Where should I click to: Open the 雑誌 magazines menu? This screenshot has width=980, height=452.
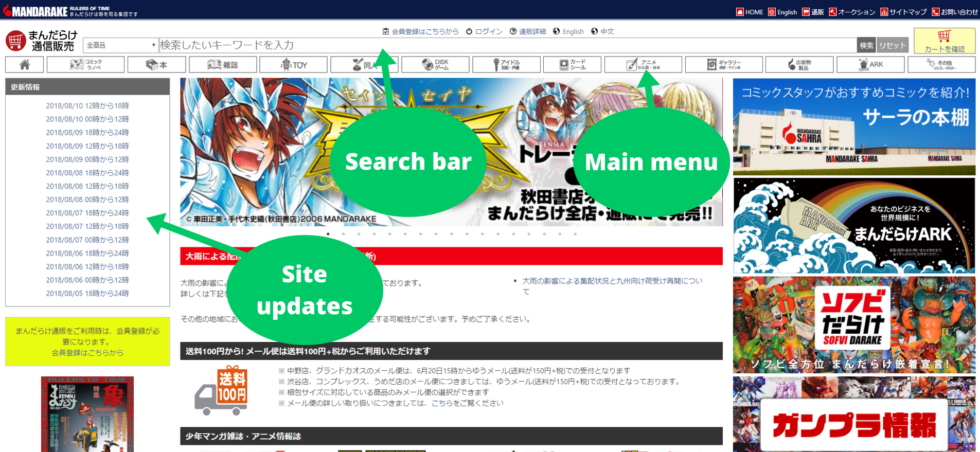(222, 65)
